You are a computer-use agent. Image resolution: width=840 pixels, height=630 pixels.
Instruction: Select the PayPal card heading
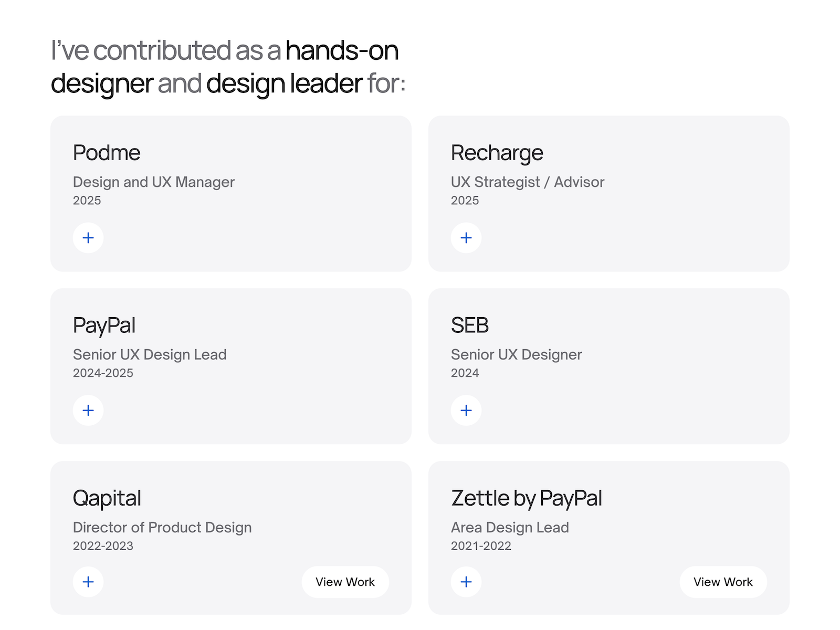pyautogui.click(x=104, y=325)
